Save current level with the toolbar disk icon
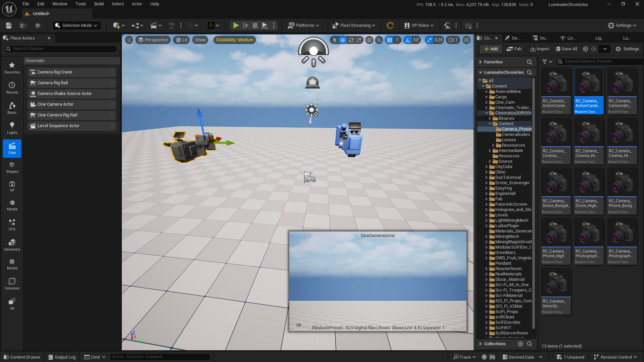644x362 pixels. pyautogui.click(x=9, y=25)
